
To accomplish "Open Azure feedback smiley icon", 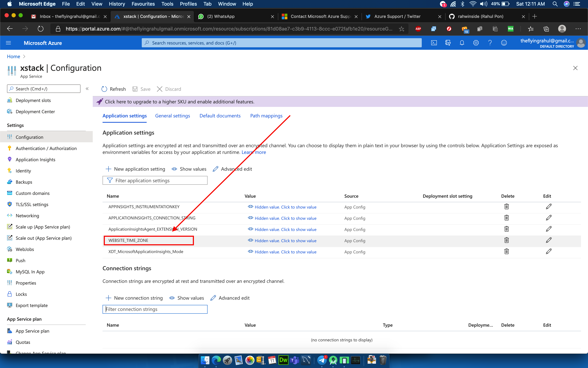I will pos(504,43).
